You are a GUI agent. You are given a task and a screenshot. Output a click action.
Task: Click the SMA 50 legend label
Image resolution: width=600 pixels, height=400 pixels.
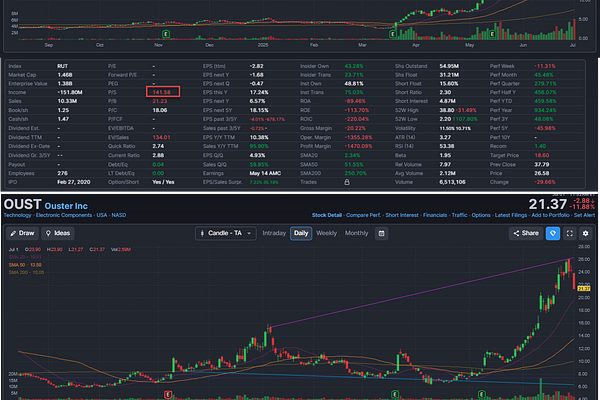coord(25,265)
